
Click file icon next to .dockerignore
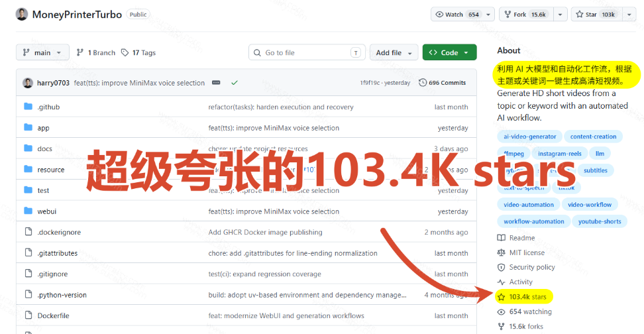[28, 232]
